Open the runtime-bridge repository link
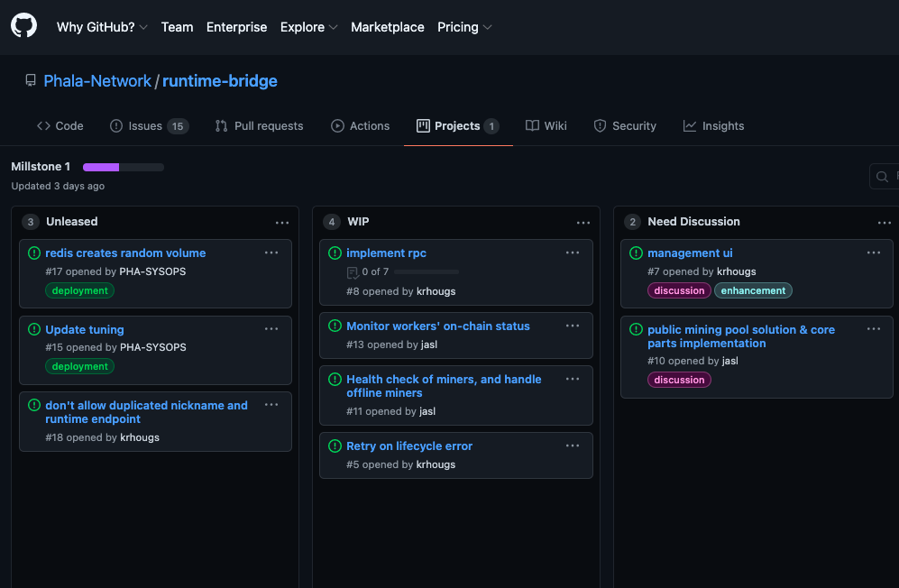This screenshot has height=588, width=899. [x=220, y=81]
